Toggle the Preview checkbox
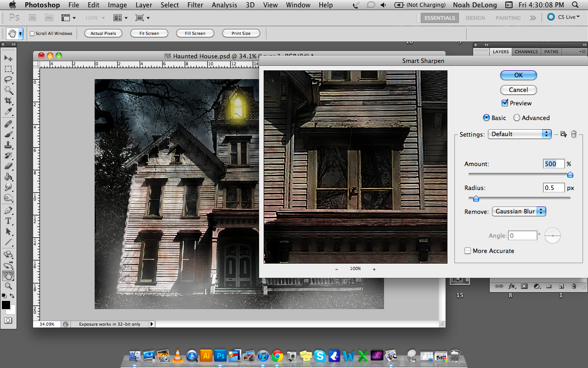 click(x=505, y=103)
